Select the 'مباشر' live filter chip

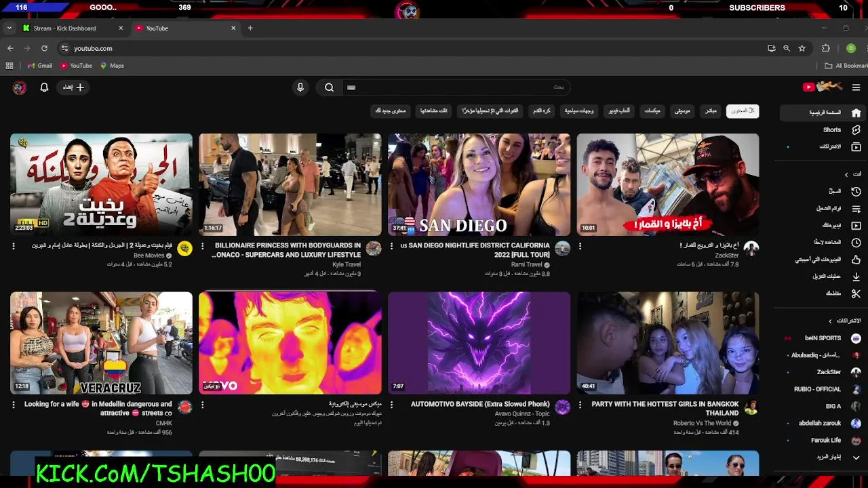[711, 110]
